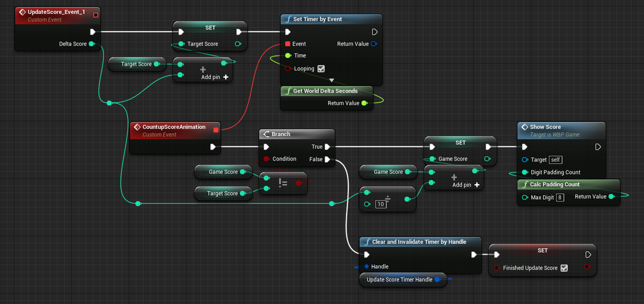Select the Update Score Timer Handle variable node
This screenshot has height=304, width=644.
[403, 280]
